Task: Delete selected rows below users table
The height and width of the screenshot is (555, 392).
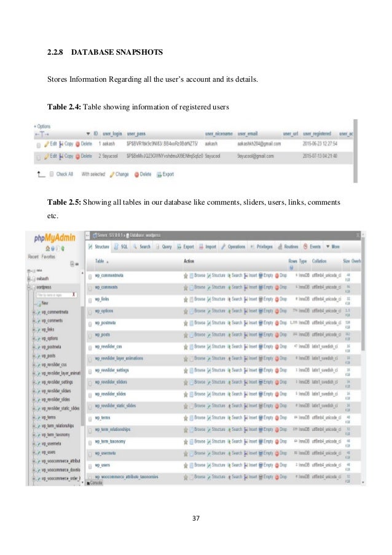Action: click(143, 174)
